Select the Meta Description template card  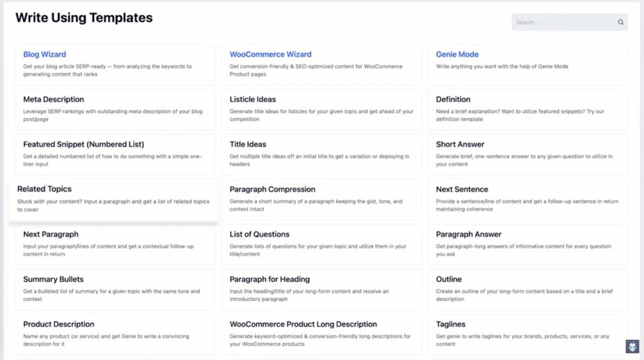[x=115, y=109]
